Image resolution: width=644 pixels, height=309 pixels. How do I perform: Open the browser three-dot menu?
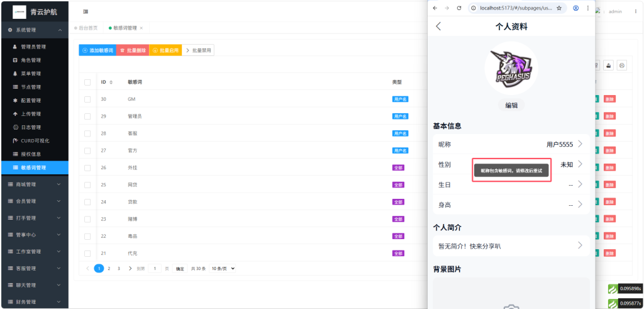click(588, 8)
